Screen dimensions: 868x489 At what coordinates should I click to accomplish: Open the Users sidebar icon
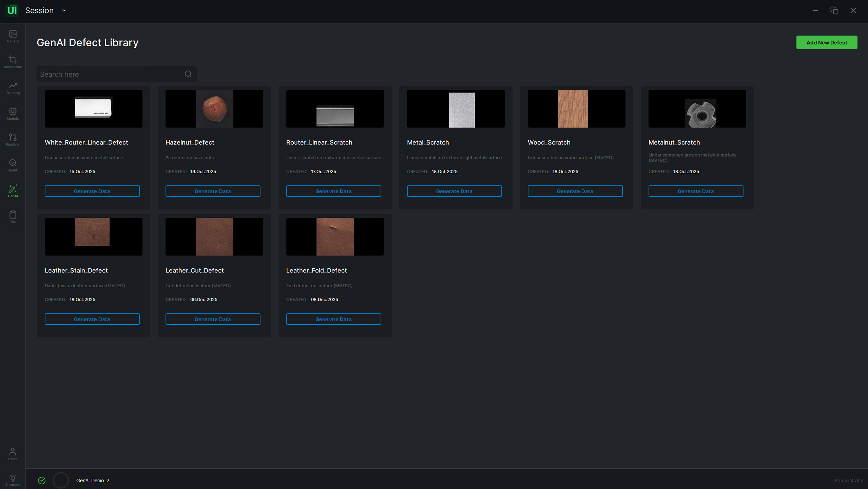[13, 452]
